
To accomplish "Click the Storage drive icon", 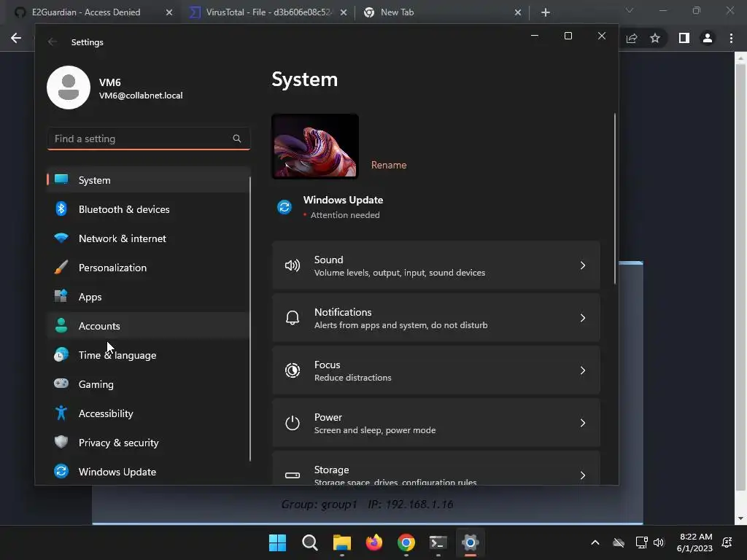I will pyautogui.click(x=292, y=475).
